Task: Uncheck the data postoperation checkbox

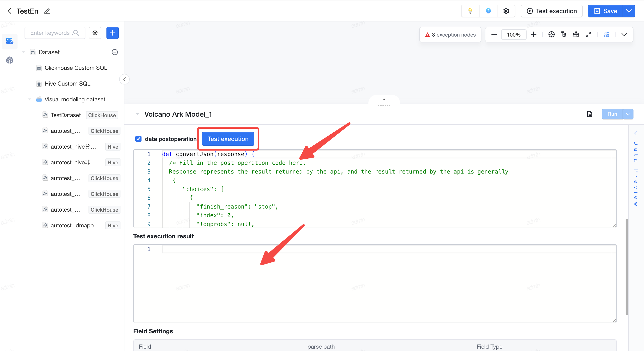Action: 138,139
